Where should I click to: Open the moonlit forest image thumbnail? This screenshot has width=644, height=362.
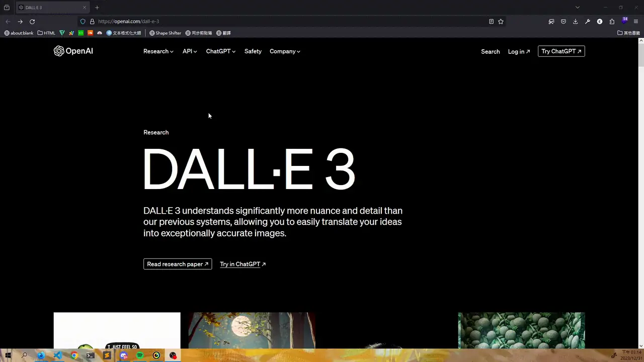[252, 330]
